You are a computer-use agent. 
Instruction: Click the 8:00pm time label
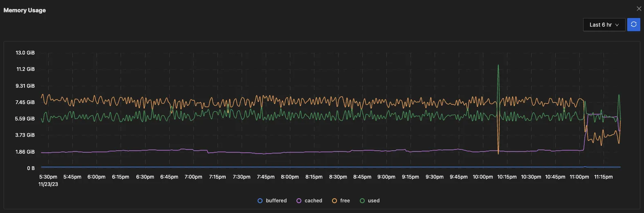pyautogui.click(x=290, y=177)
